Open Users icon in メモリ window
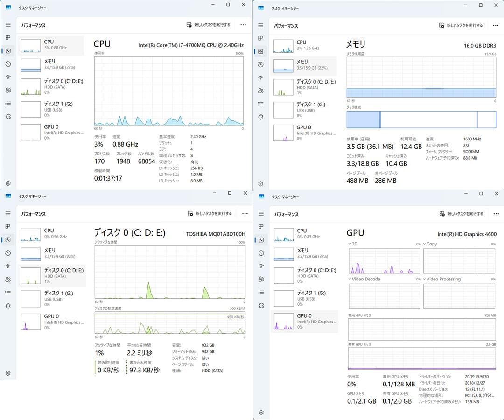Screen dimensions: 504x420 pyautogui.click(x=261, y=91)
